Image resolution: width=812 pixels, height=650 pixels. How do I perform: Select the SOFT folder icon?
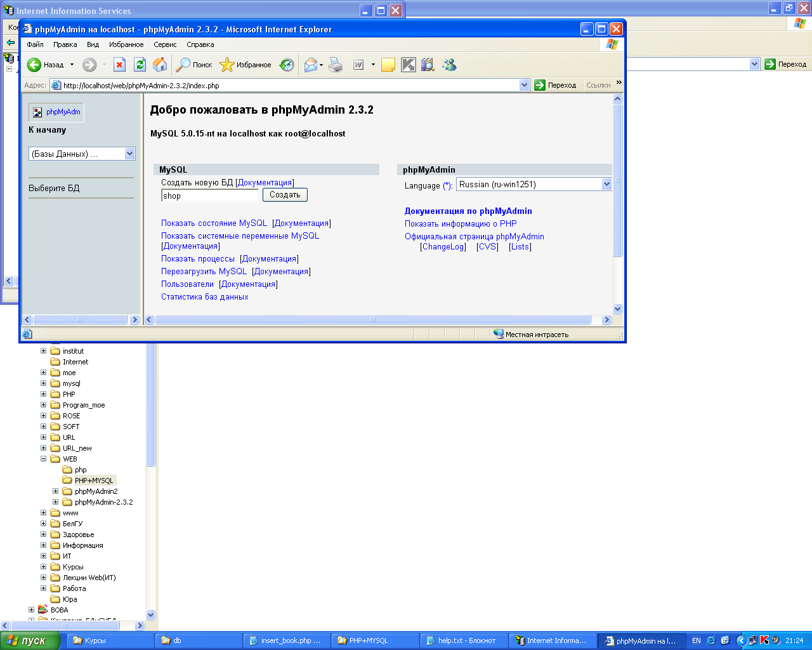coord(55,427)
